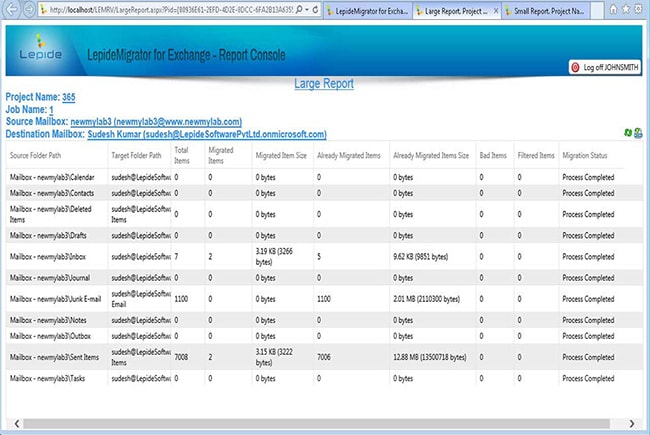The image size is (650, 435).
Task: Click the Migrated Item Size column header
Action: pyautogui.click(x=281, y=156)
